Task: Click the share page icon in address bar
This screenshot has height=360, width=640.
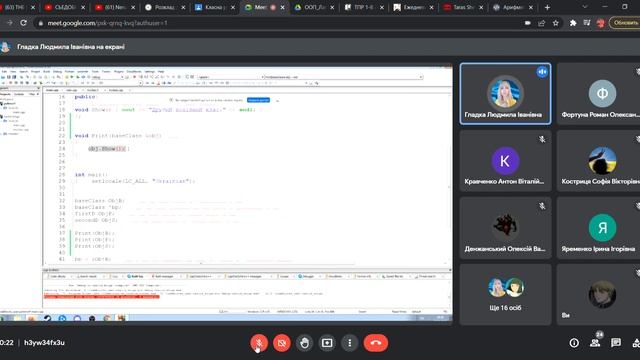Action: click(x=542, y=23)
